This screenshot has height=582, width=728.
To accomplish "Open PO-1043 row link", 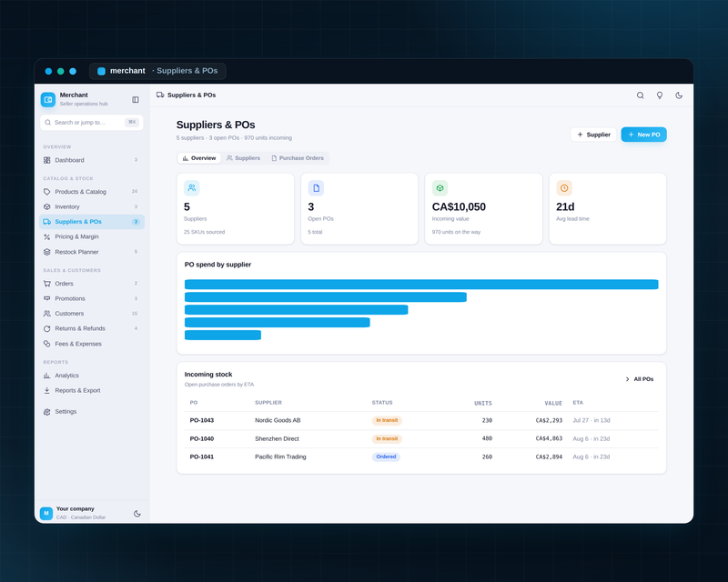I will tap(202, 420).
